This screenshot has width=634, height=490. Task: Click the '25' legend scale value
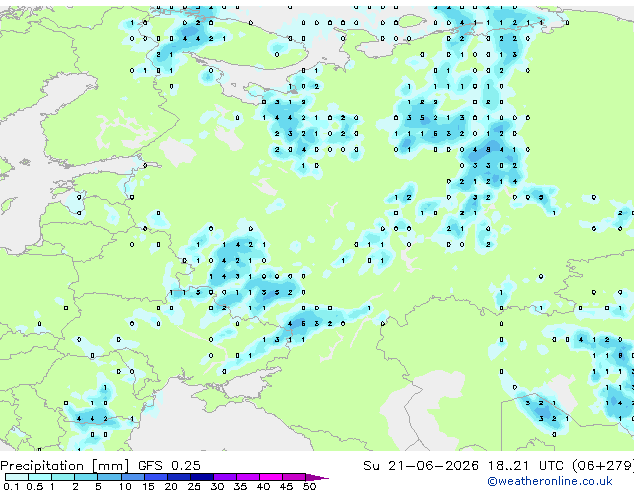pos(194,486)
